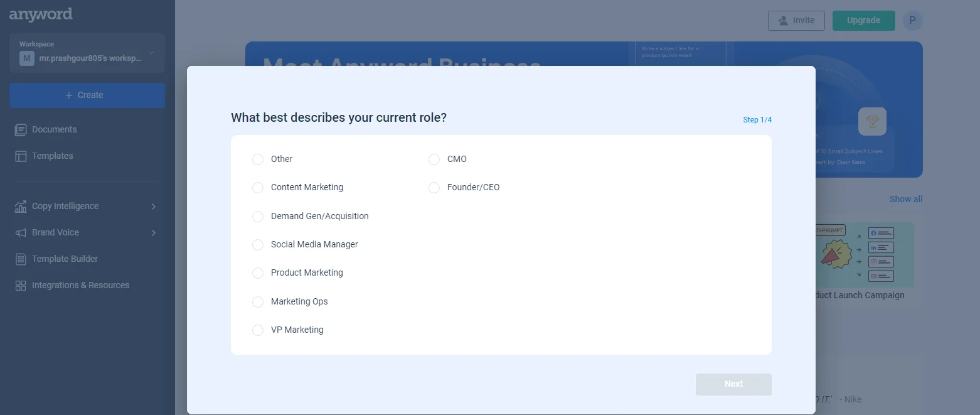Choose the Founder/CEO role option
980x415 pixels.
click(x=434, y=188)
